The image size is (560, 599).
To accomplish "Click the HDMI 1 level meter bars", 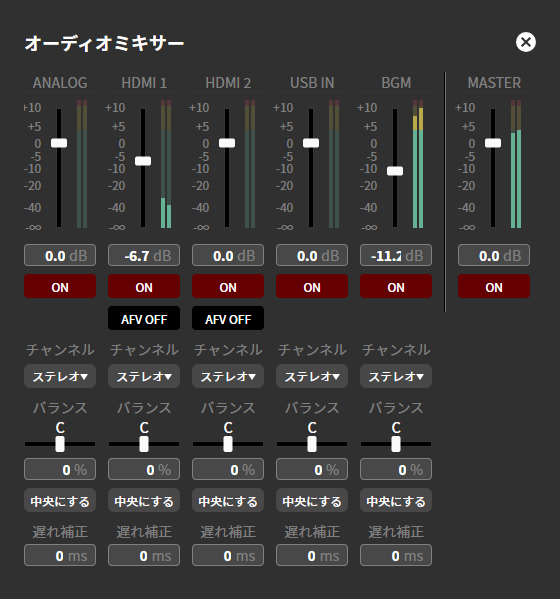I will pyautogui.click(x=166, y=164).
